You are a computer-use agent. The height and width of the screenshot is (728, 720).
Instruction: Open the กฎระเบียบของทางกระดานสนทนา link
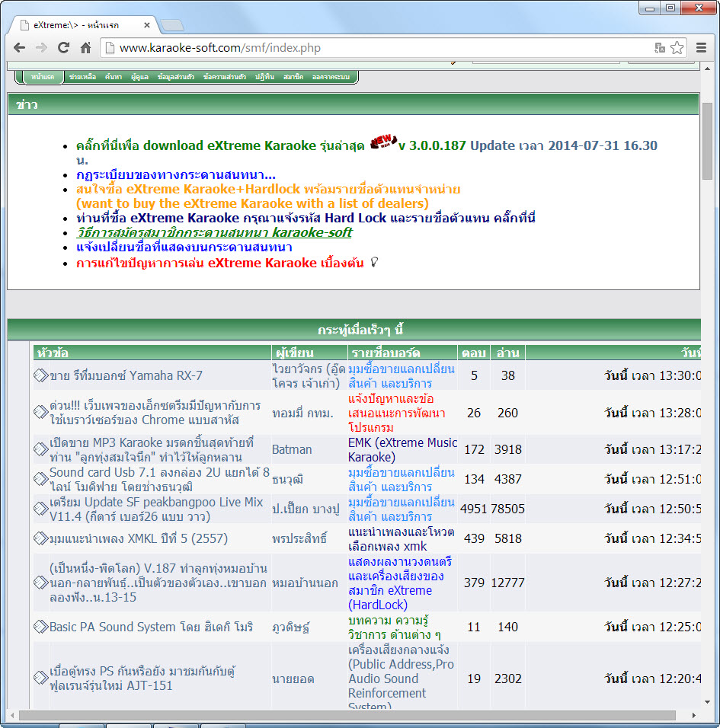click(x=175, y=175)
